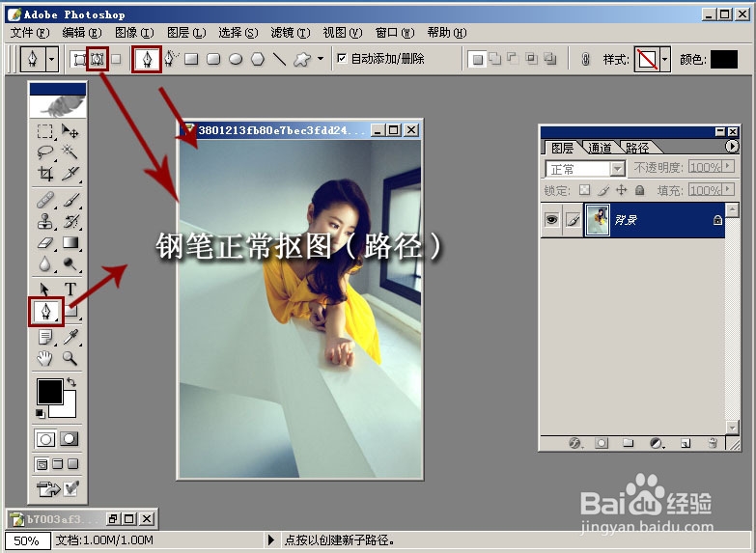Image resolution: width=756 pixels, height=553 pixels.
Task: Open the 文件 (File) menu
Action: [30, 32]
